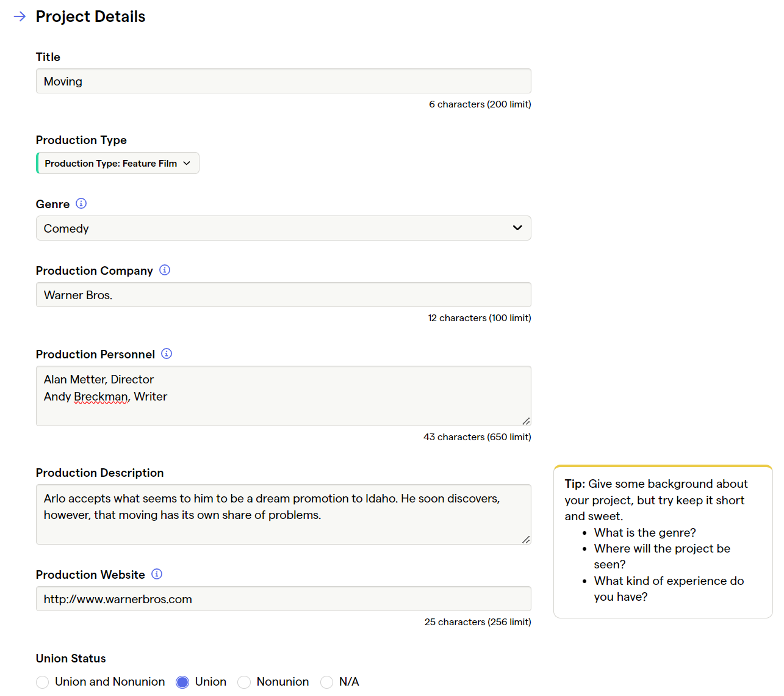Click the Production Company field with Warner Bros.
The width and height of the screenshot is (784, 696).
coord(284,295)
